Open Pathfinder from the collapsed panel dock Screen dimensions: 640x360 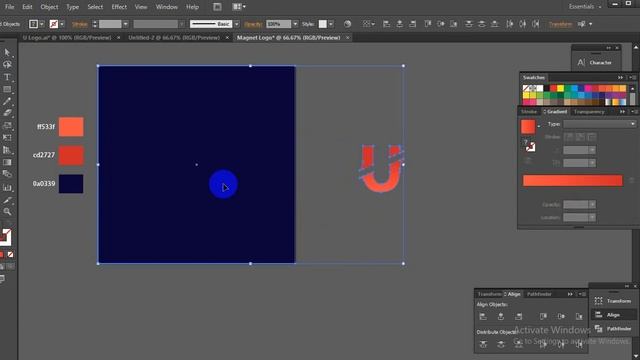[x=613, y=329]
